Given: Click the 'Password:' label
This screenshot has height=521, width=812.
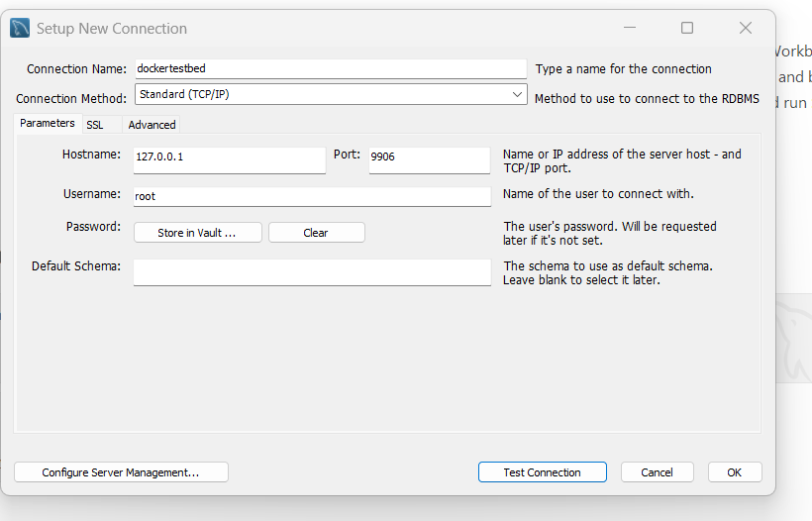Looking at the screenshot, I should point(93,227).
